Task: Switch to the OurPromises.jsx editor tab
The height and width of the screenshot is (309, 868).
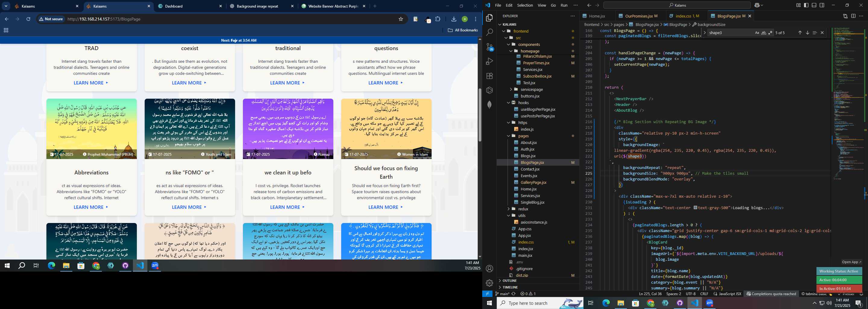Action: coord(641,16)
